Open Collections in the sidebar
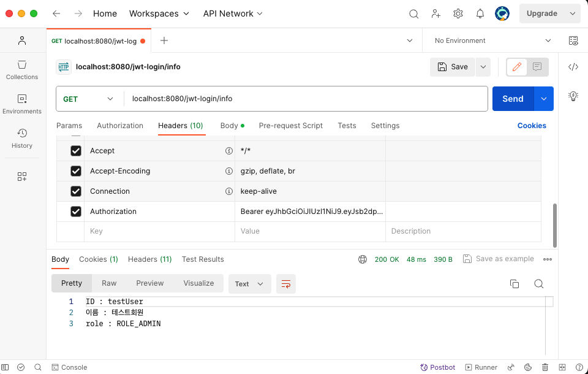 22,70
